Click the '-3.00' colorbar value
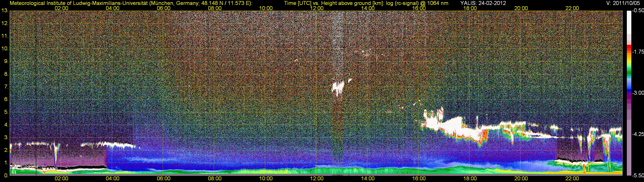This screenshot has width=644, height=182. (638, 93)
